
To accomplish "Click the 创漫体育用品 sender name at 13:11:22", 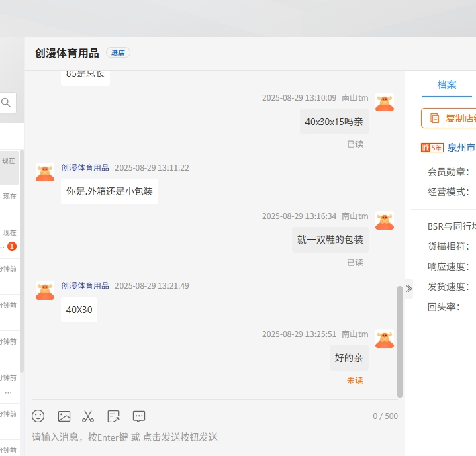I will pos(85,168).
